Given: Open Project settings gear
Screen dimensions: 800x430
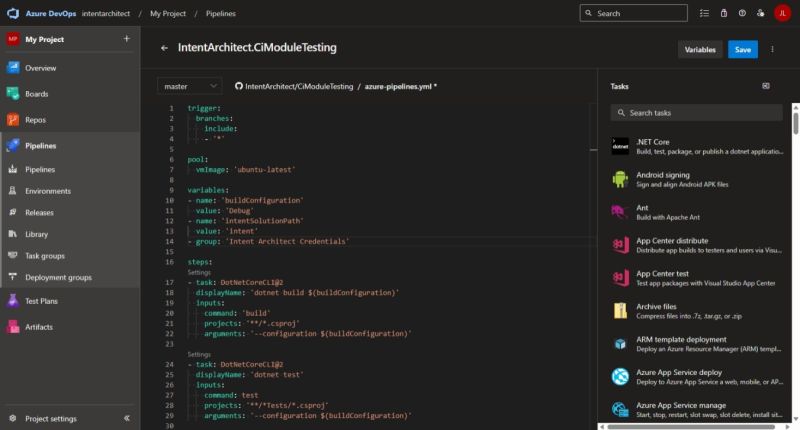Looking at the screenshot, I should 13,418.
